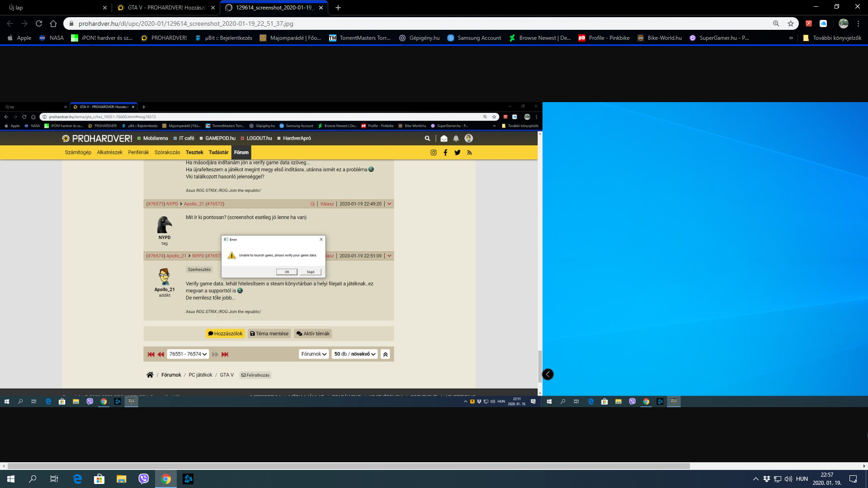Open the zoom magnifier icon in address bar
Screen dimensions: 868x488
point(776,23)
